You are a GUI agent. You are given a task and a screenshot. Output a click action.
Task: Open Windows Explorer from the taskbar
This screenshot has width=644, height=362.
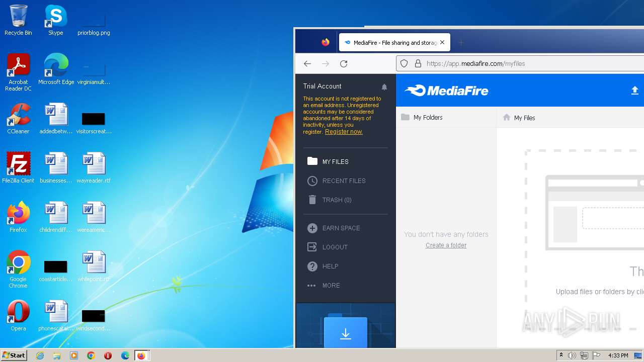click(57, 355)
